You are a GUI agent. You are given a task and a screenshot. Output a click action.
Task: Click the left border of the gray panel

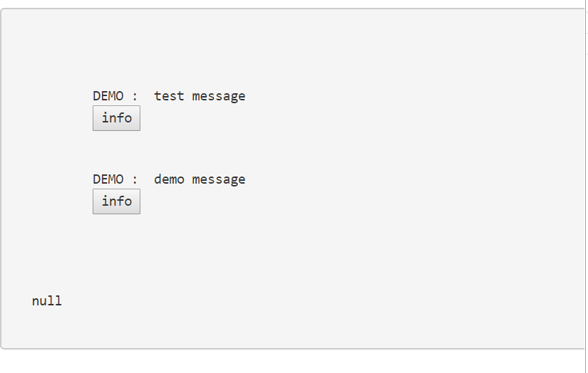(1, 178)
